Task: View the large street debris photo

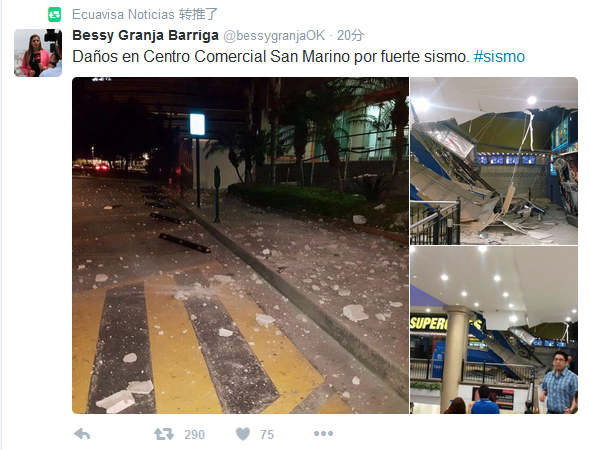Action: [240, 245]
